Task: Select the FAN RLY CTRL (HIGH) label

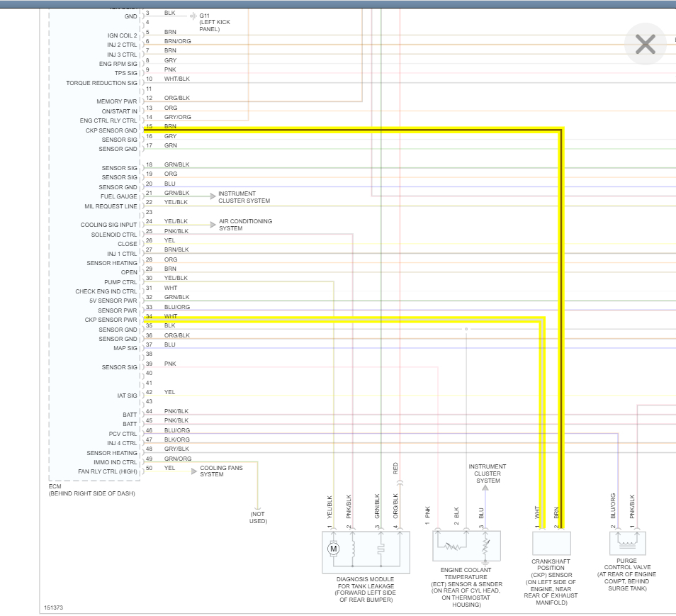Action: (108, 471)
